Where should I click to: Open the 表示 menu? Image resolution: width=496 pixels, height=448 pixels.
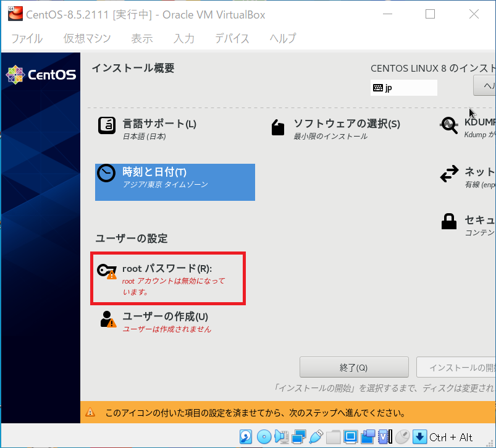tap(141, 38)
